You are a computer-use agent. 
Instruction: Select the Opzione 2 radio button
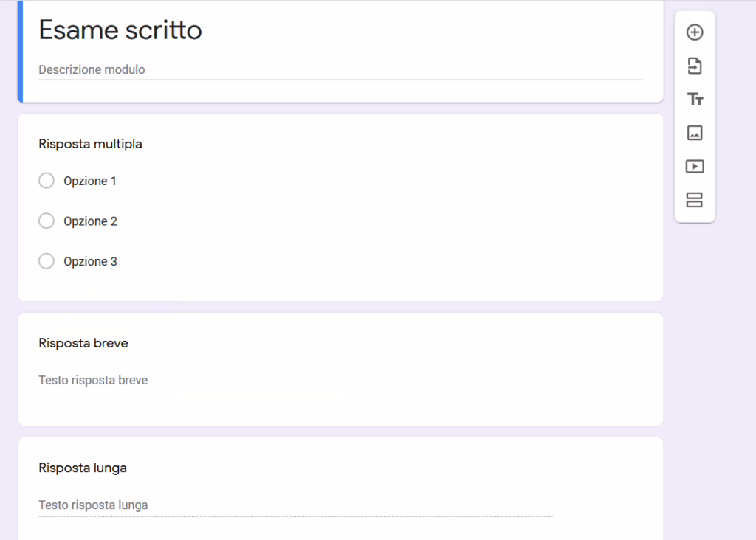tap(47, 221)
